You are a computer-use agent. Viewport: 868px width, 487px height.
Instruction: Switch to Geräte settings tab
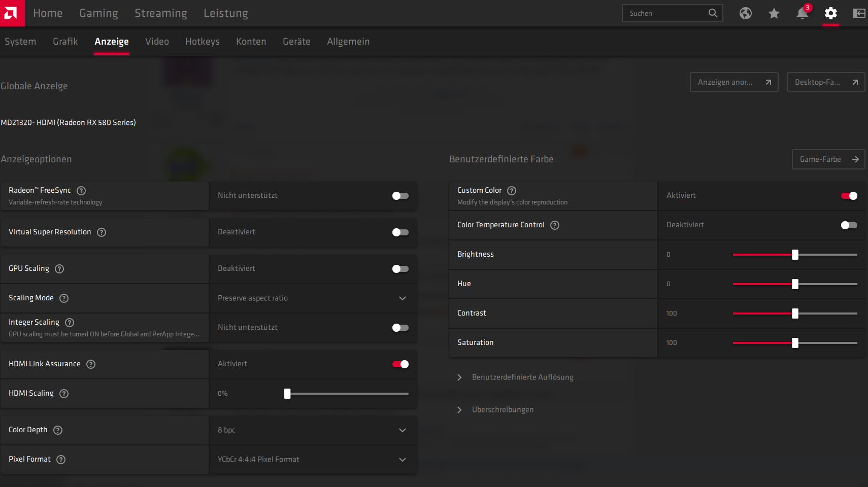pos(296,42)
